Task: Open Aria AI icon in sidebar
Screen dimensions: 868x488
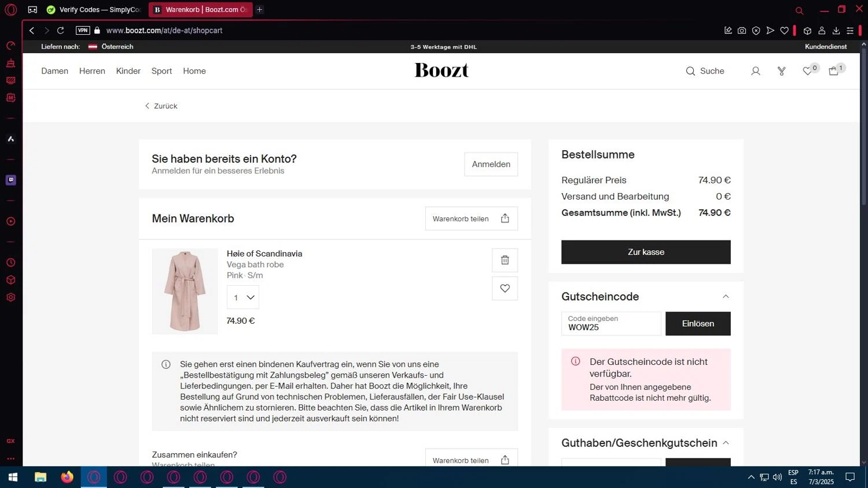Action: coord(10,139)
